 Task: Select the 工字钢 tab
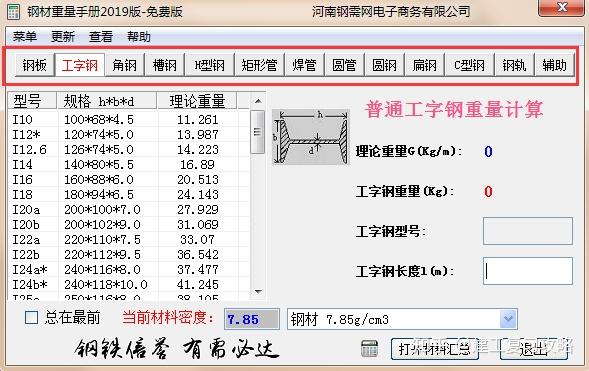[x=80, y=65]
